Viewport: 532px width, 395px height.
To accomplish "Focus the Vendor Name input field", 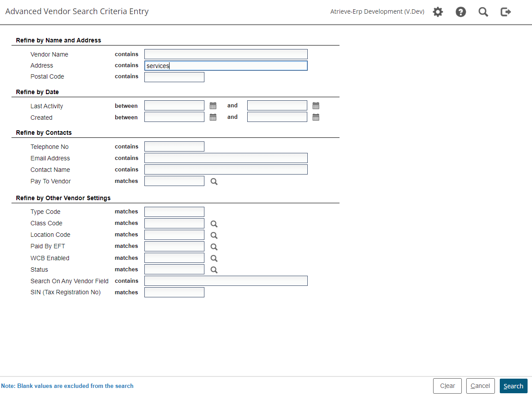I will click(226, 54).
